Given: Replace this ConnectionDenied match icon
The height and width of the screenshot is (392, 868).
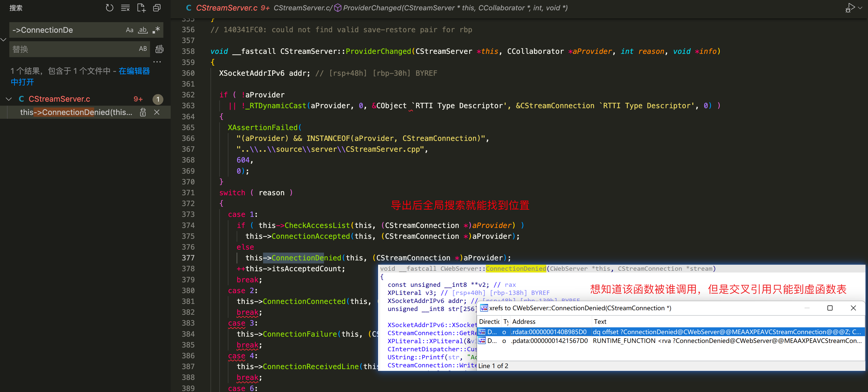Looking at the screenshot, I should (143, 112).
